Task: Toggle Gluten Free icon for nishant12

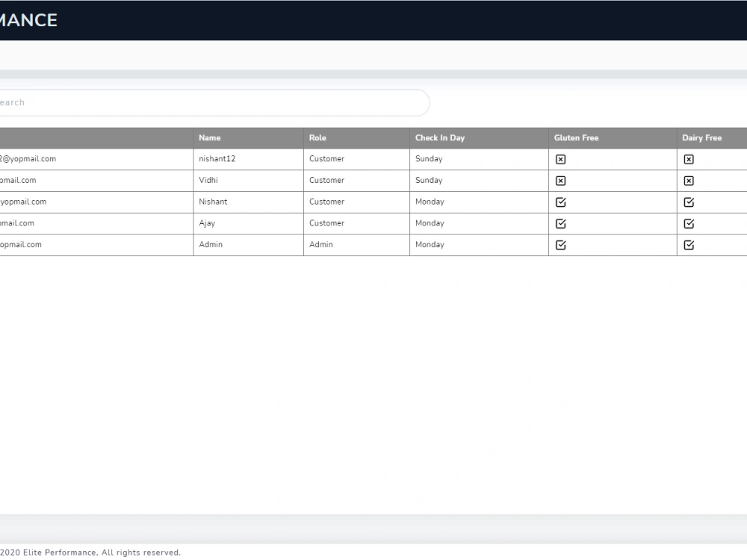Action: (x=560, y=160)
